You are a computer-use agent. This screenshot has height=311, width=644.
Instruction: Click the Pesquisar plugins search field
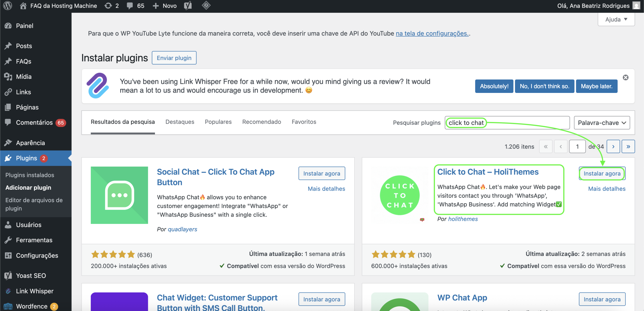[507, 123]
